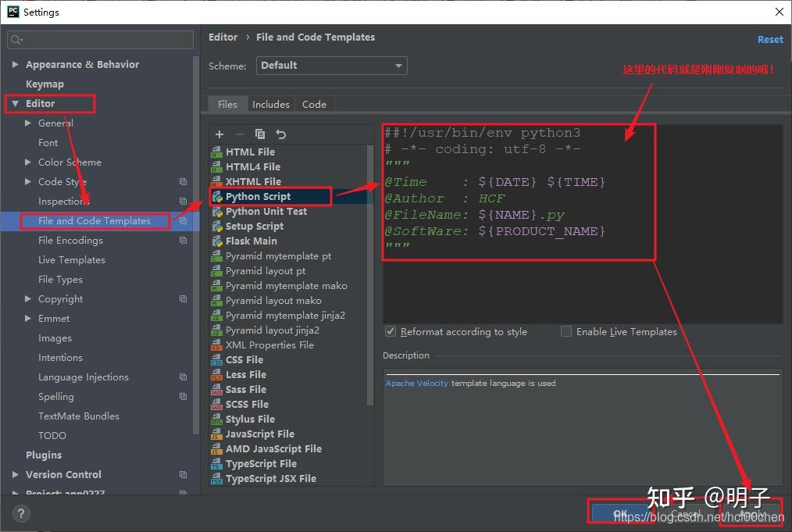Expand the Color Scheme subsection

pyautogui.click(x=28, y=162)
